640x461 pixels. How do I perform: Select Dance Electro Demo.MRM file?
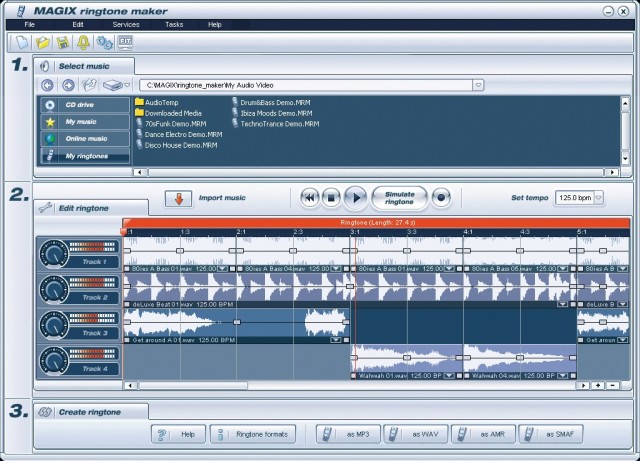coord(179,134)
